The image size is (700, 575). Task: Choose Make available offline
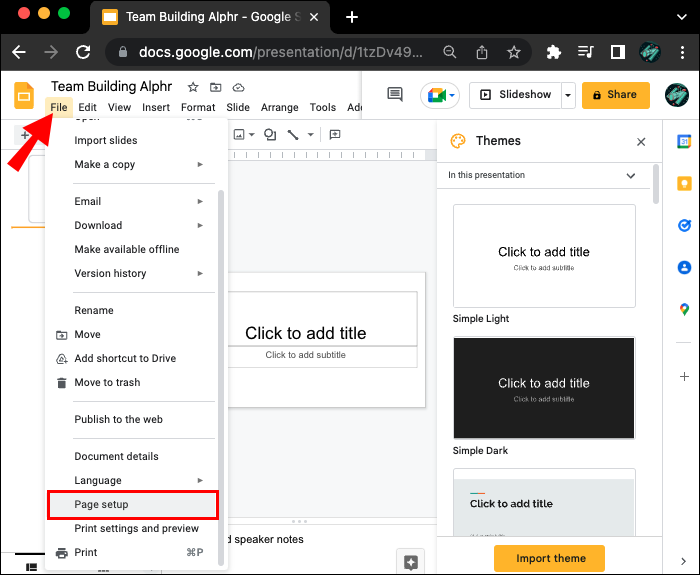click(127, 249)
